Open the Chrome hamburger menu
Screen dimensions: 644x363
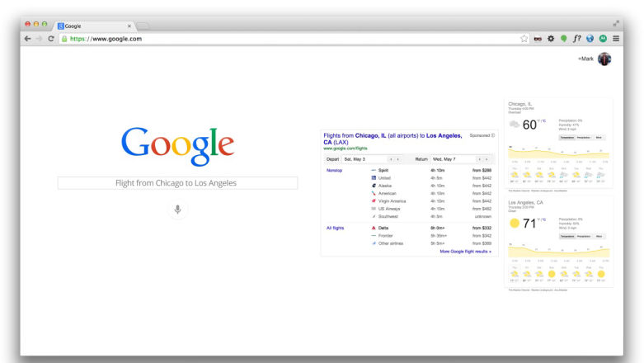point(616,39)
